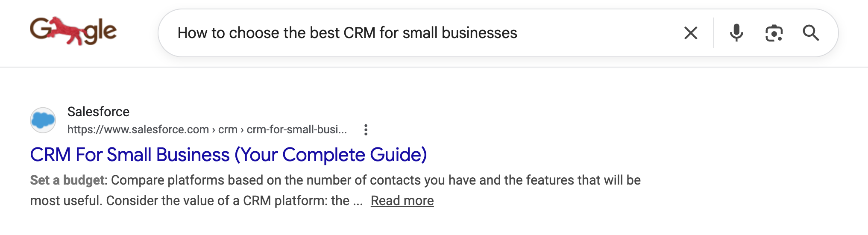
Task: Click the "Read more" link
Action: point(402,200)
